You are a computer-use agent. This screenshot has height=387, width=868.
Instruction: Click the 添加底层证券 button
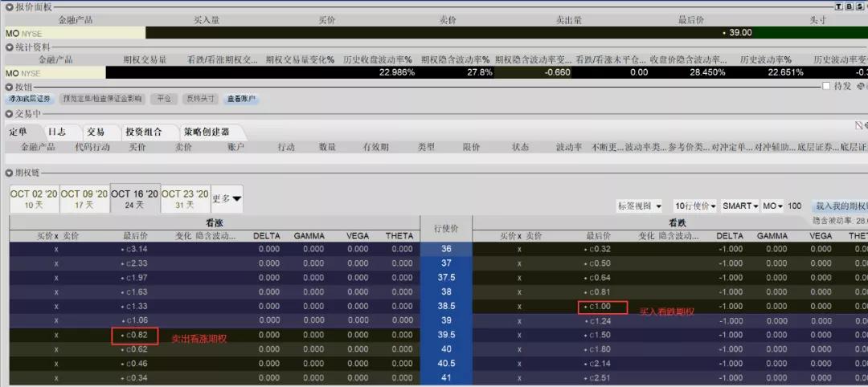(30, 99)
